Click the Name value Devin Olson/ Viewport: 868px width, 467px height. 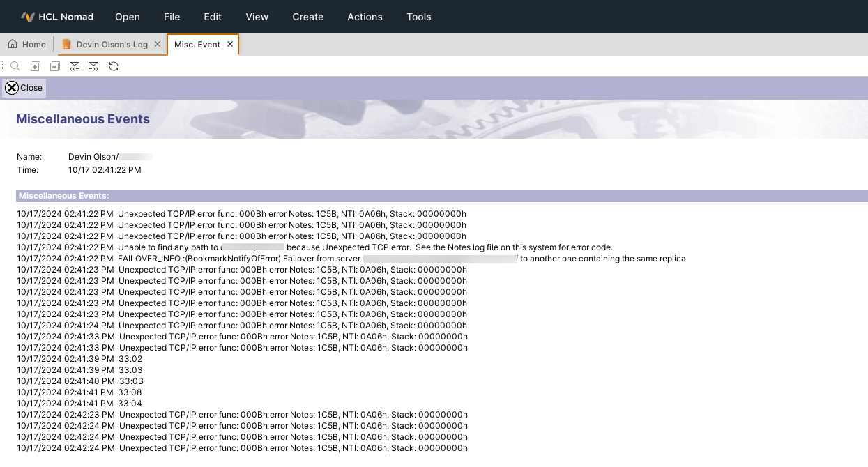click(94, 157)
